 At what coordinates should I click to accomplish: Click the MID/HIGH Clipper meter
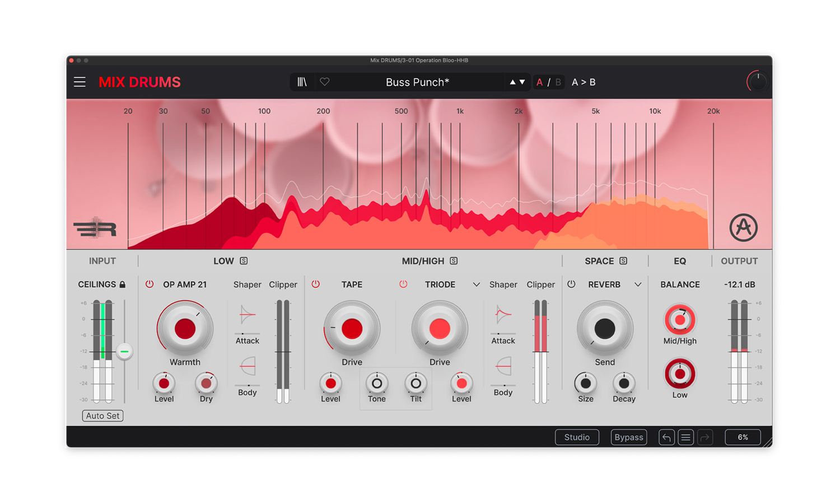(540, 352)
